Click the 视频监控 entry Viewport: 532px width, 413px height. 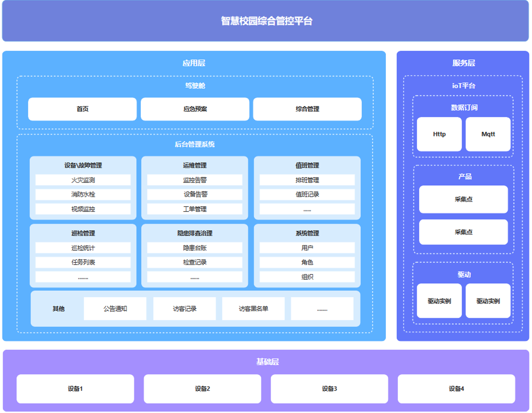(x=83, y=209)
